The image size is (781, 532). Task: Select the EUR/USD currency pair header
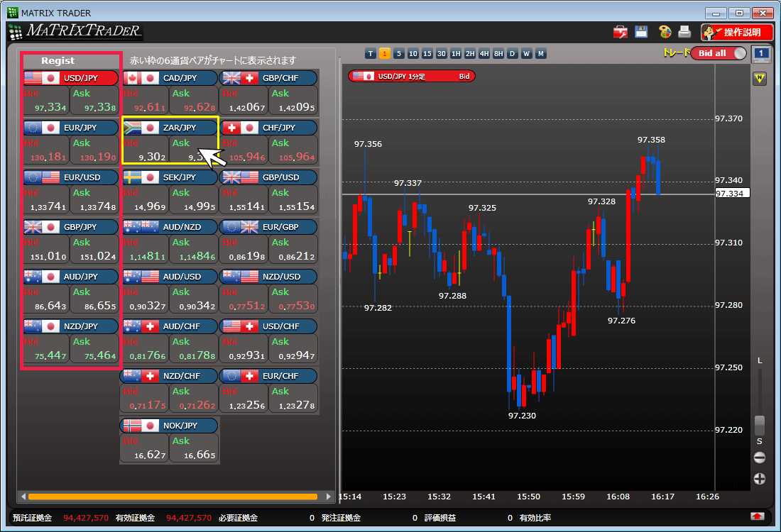(x=71, y=177)
